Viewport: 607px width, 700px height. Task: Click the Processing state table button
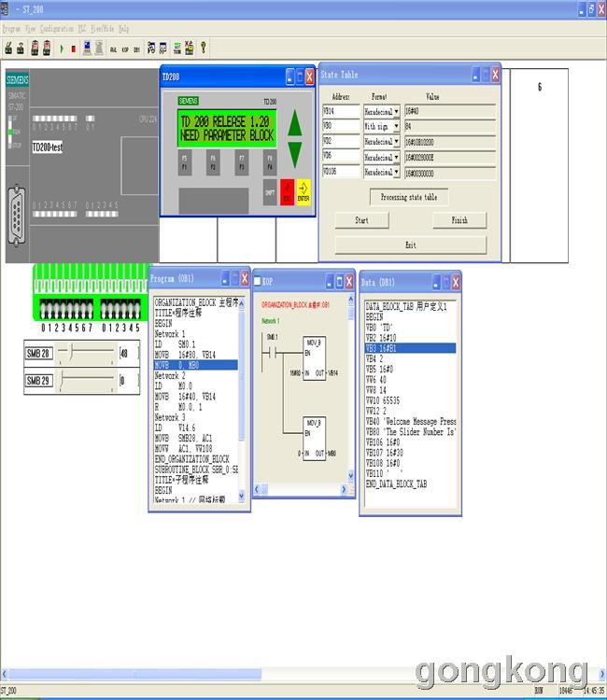pyautogui.click(x=409, y=197)
